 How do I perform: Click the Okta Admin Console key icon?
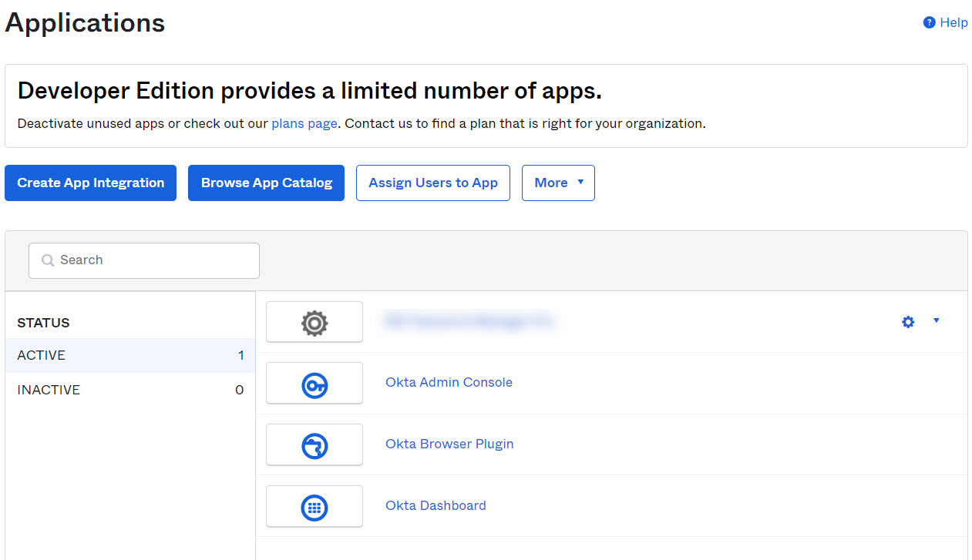(314, 384)
